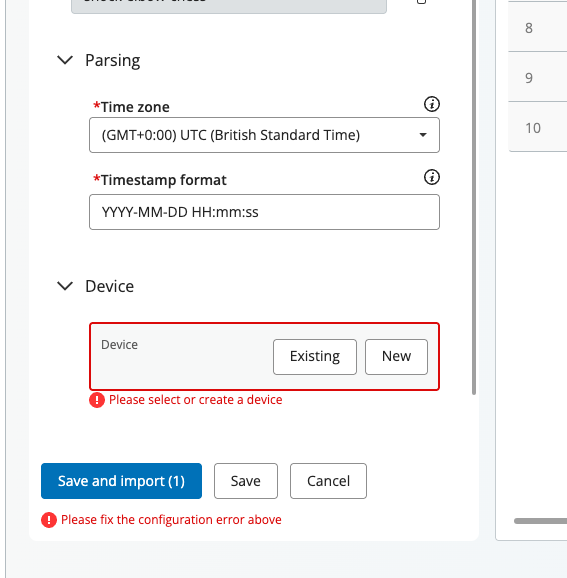567x578 pixels.
Task: Select row 8 in preview table
Action: tap(538, 28)
